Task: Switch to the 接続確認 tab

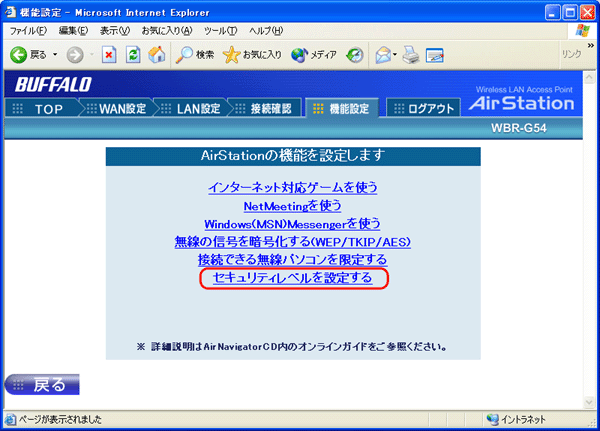Action: (265, 109)
